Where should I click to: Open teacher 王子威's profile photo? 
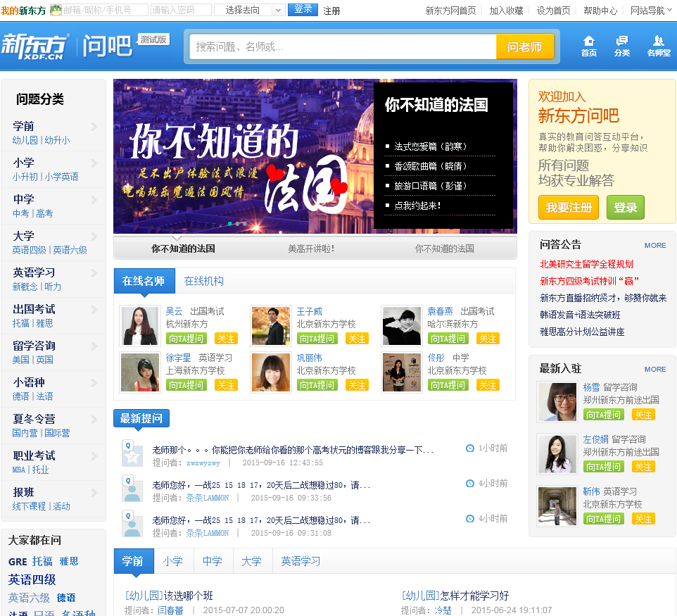tap(271, 326)
